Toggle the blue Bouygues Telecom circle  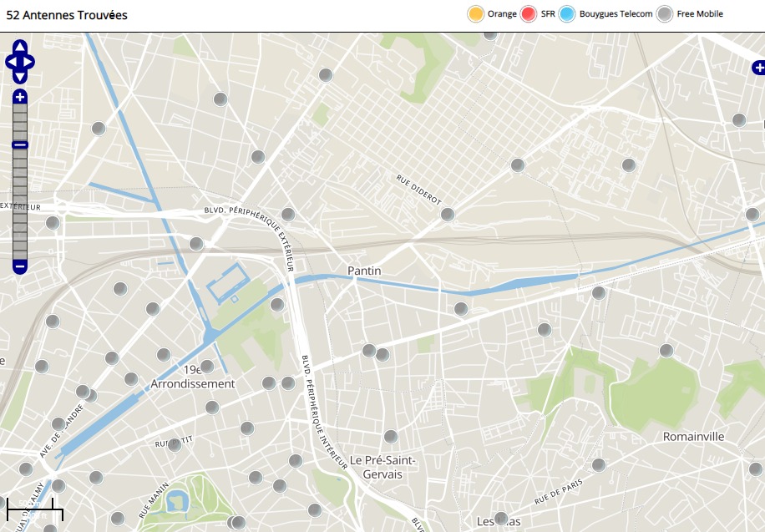(568, 14)
